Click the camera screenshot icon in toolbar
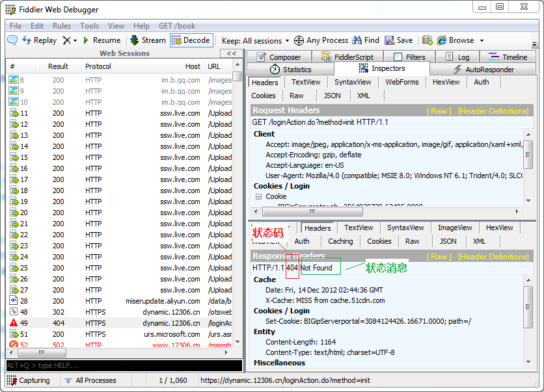Viewport: 544px width, 392px height. click(428, 40)
